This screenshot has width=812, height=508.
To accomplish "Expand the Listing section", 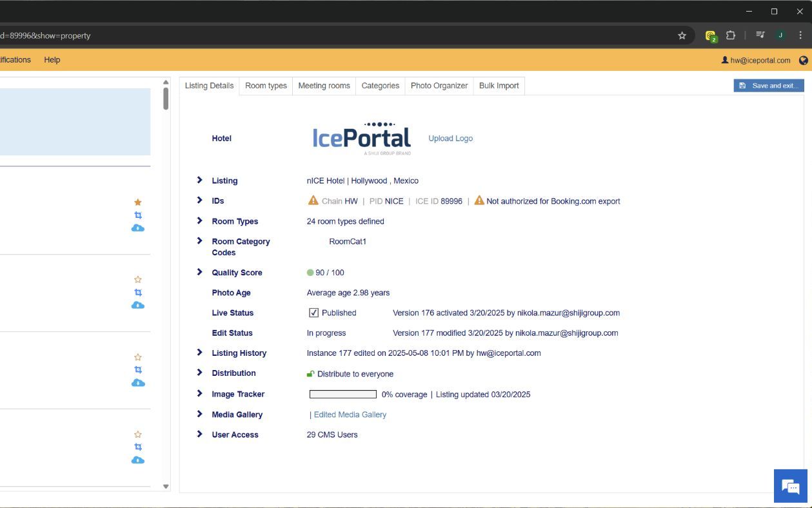I will (199, 180).
